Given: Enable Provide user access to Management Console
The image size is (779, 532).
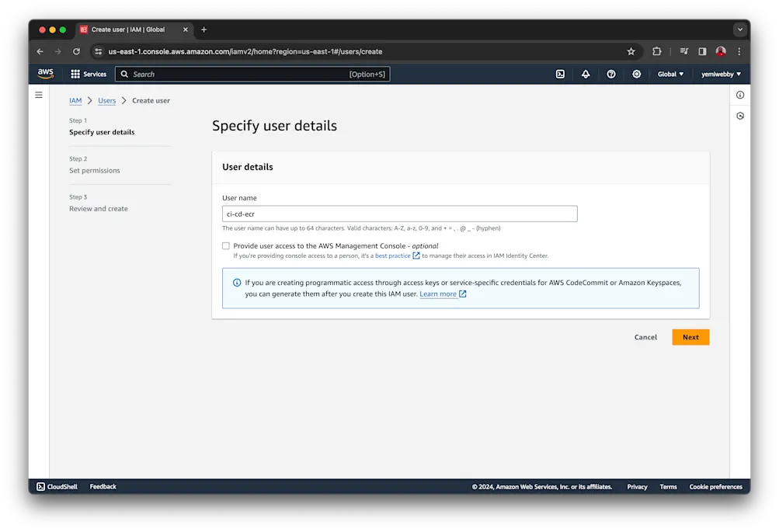Looking at the screenshot, I should [x=226, y=246].
